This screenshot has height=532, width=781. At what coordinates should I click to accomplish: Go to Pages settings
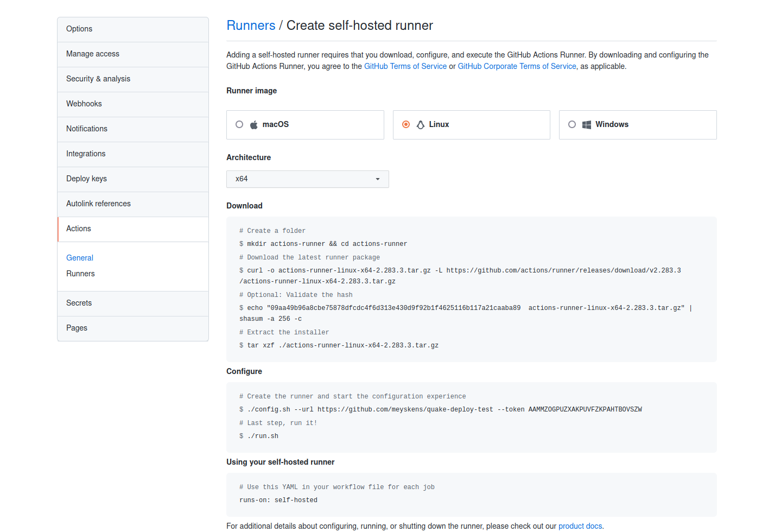pyautogui.click(x=133, y=328)
